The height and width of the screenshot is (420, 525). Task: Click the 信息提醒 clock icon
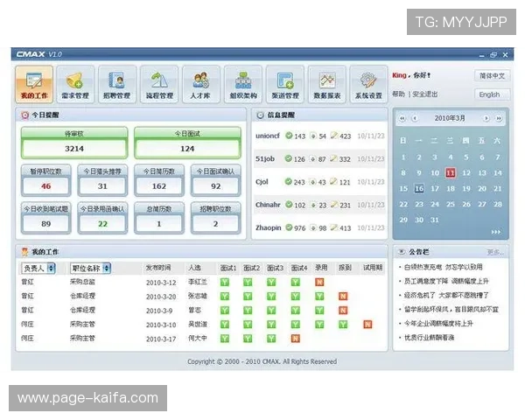[260, 115]
